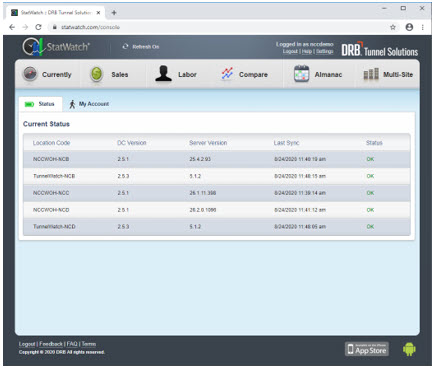Click the StatWatch logo
The width and height of the screenshot is (435, 370).
(x=56, y=47)
